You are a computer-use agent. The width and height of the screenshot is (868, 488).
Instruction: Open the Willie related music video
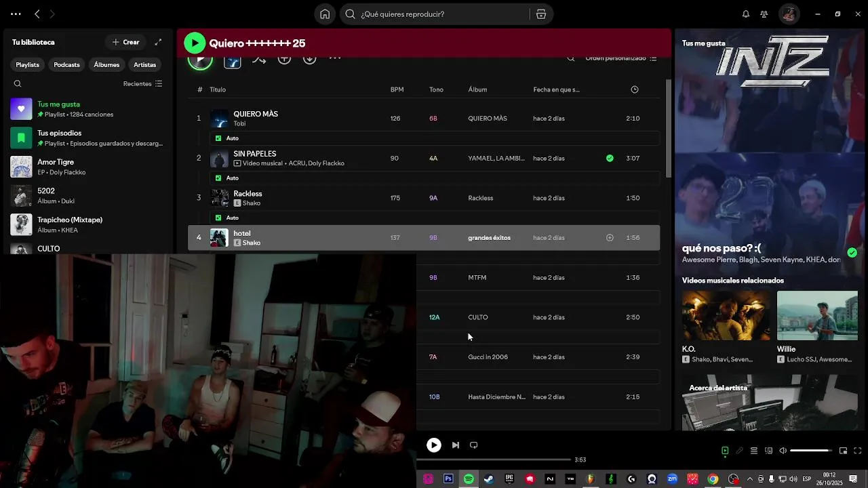point(817,327)
